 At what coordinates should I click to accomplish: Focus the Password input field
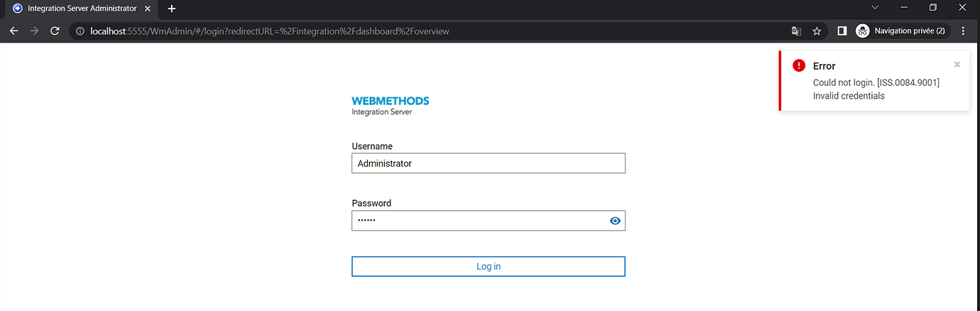coord(479,221)
